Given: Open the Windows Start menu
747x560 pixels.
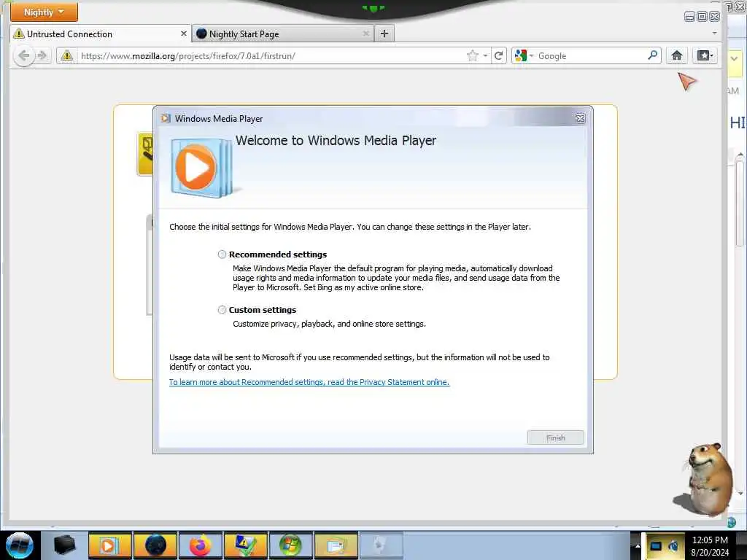Looking at the screenshot, I should (x=20, y=545).
